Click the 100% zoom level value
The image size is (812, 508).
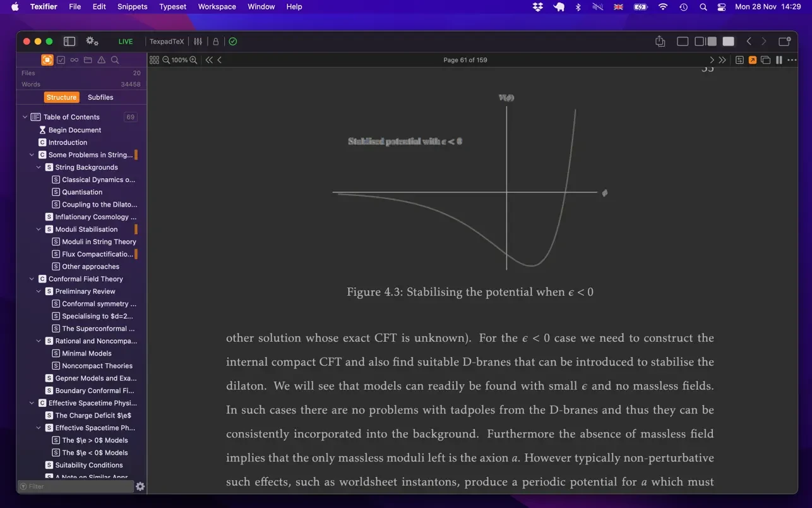pyautogui.click(x=179, y=60)
